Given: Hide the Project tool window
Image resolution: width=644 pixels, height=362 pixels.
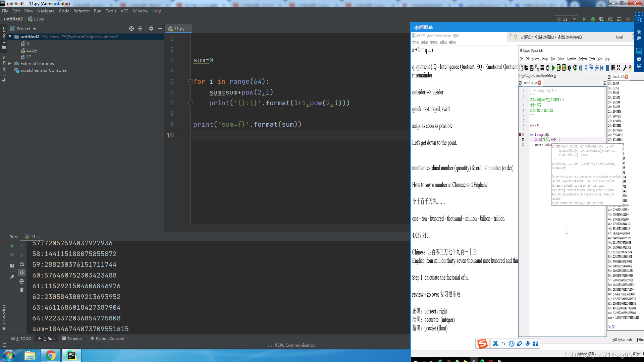Looking at the screenshot, I should [x=160, y=28].
